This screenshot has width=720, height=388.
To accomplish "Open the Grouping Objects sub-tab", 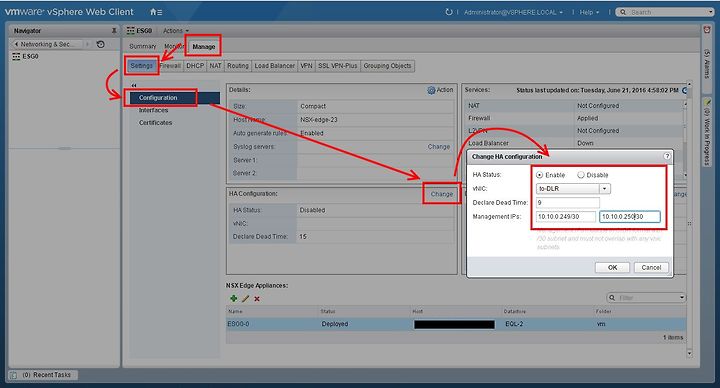I will (x=388, y=66).
